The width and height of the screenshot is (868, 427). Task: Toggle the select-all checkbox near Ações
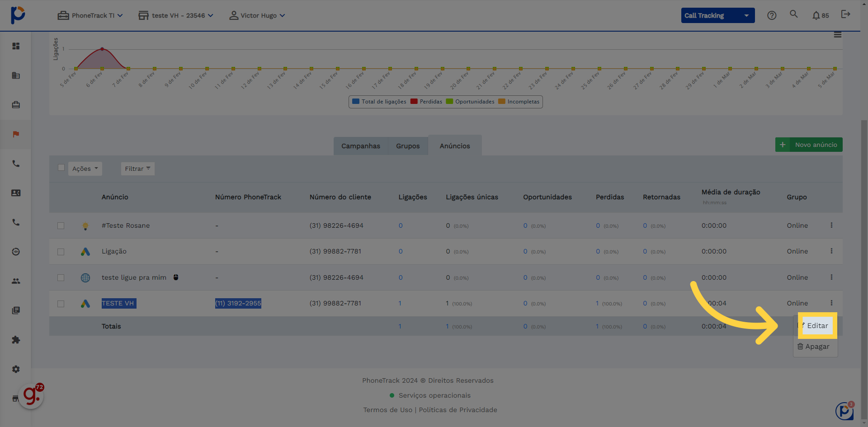[61, 168]
